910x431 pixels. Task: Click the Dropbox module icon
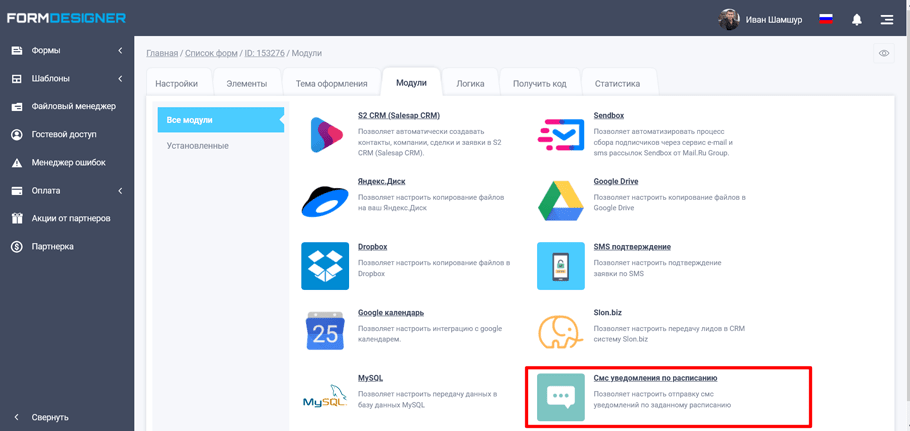(x=325, y=266)
